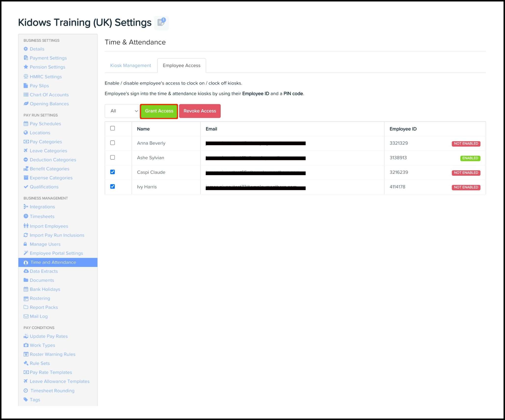Uncheck the Ivy Harris checkbox

pyautogui.click(x=112, y=186)
